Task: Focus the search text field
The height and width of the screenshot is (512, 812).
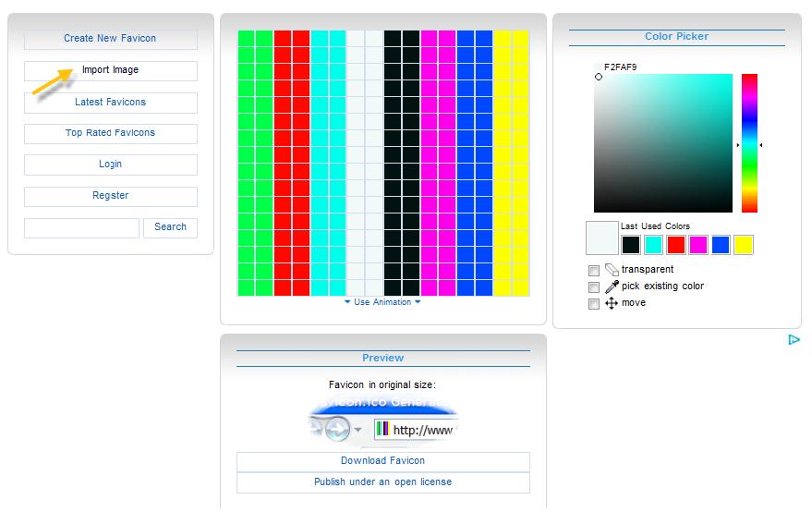Action: pyautogui.click(x=82, y=227)
